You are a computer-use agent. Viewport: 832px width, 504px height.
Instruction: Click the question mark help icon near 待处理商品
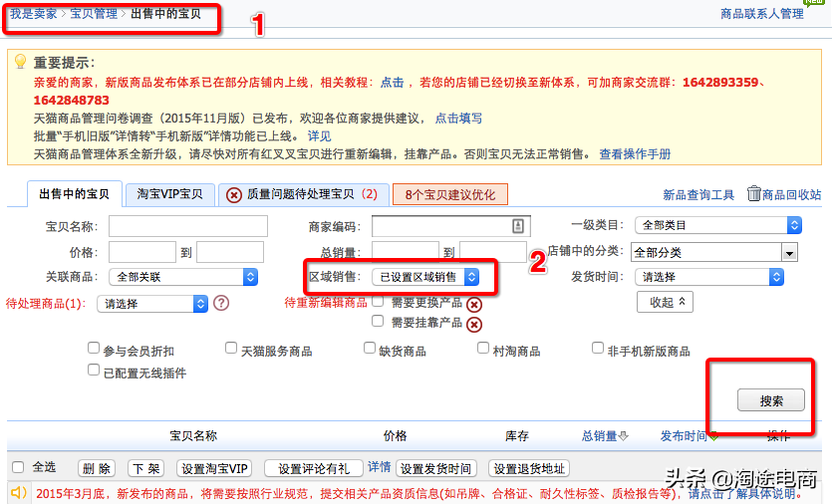221,303
